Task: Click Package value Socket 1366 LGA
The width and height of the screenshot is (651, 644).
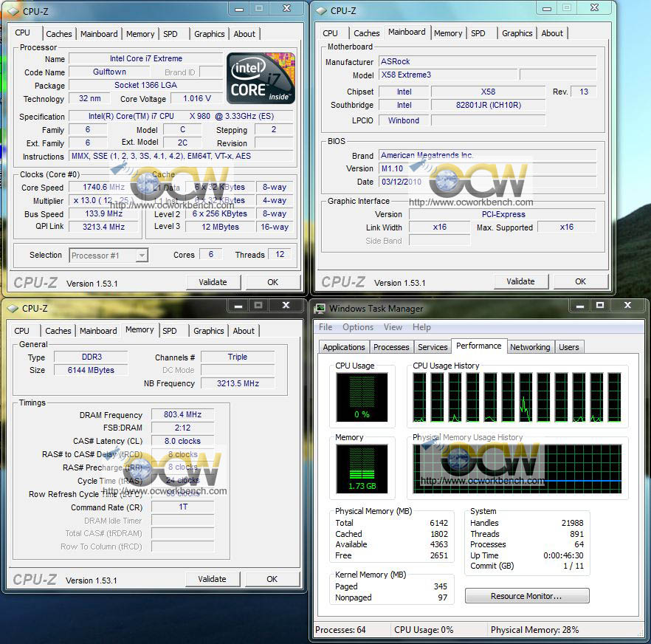Action: 145,85
